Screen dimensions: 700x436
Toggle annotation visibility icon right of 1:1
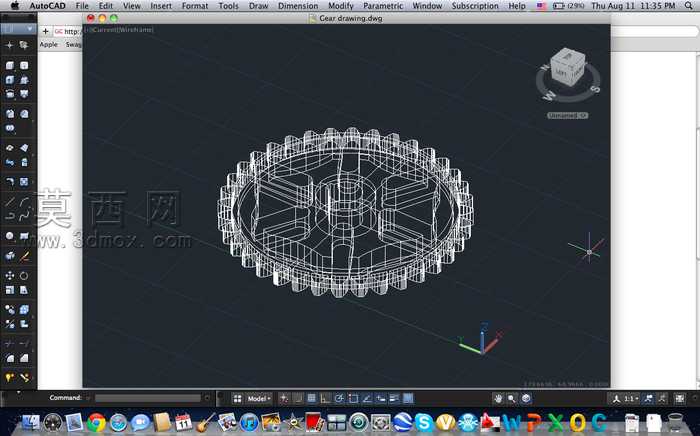pos(649,399)
